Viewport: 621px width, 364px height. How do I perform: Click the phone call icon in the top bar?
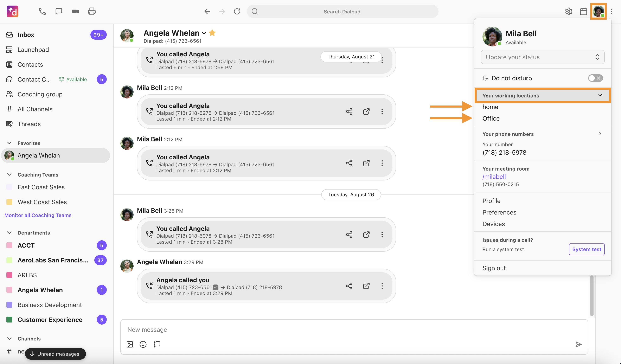coord(42,11)
